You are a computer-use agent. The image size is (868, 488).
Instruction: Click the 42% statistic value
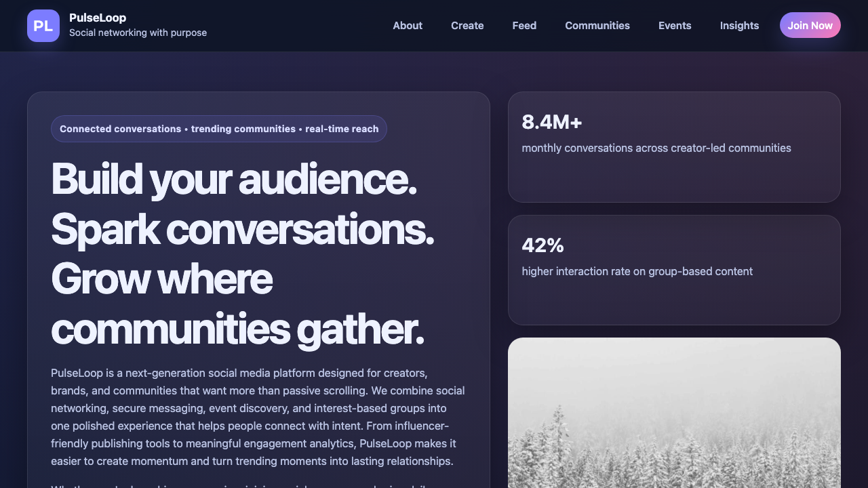[x=542, y=245]
